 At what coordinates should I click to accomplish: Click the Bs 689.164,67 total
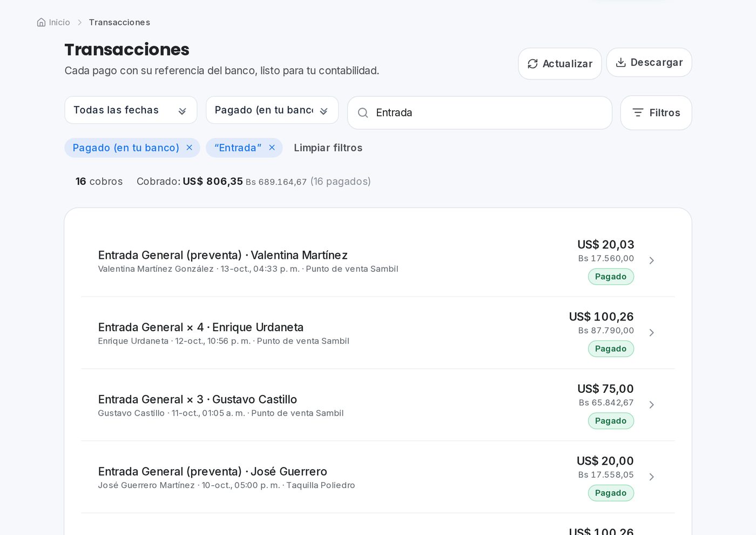(276, 182)
